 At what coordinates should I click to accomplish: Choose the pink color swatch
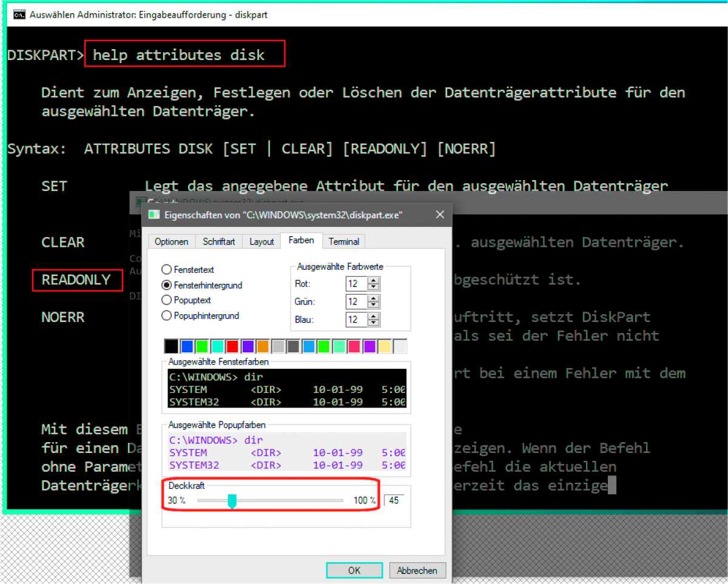tap(354, 346)
